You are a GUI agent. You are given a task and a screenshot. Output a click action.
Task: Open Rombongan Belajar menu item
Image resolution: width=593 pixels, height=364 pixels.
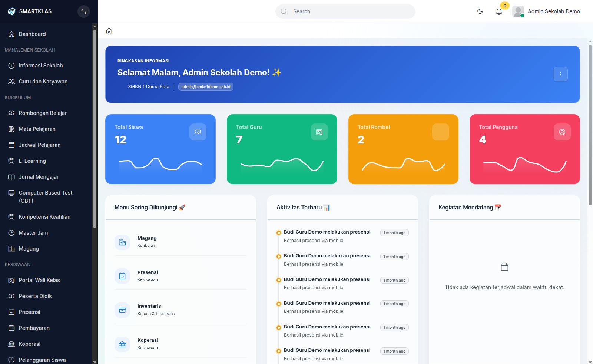(46, 113)
